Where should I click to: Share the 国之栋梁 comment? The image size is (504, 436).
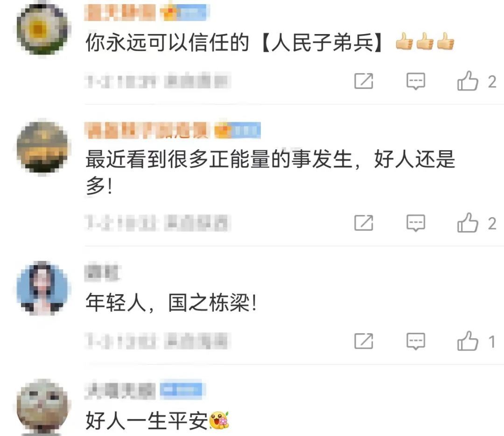(x=364, y=341)
